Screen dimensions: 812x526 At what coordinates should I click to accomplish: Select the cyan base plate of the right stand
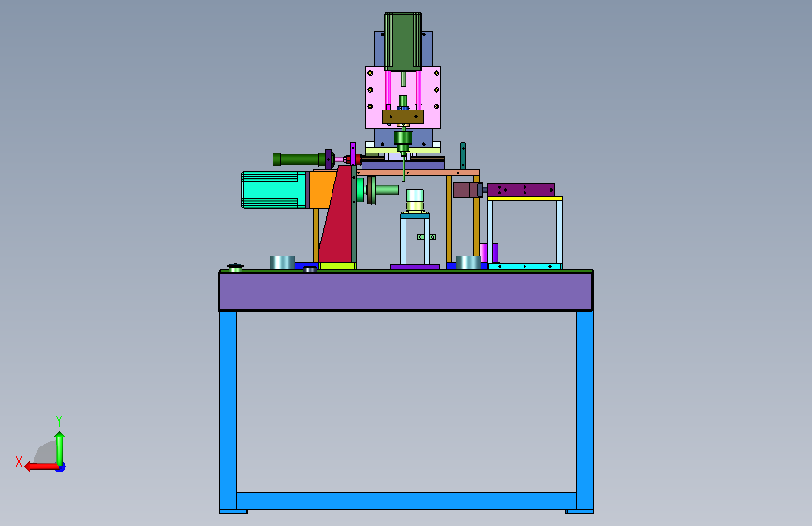(524, 266)
